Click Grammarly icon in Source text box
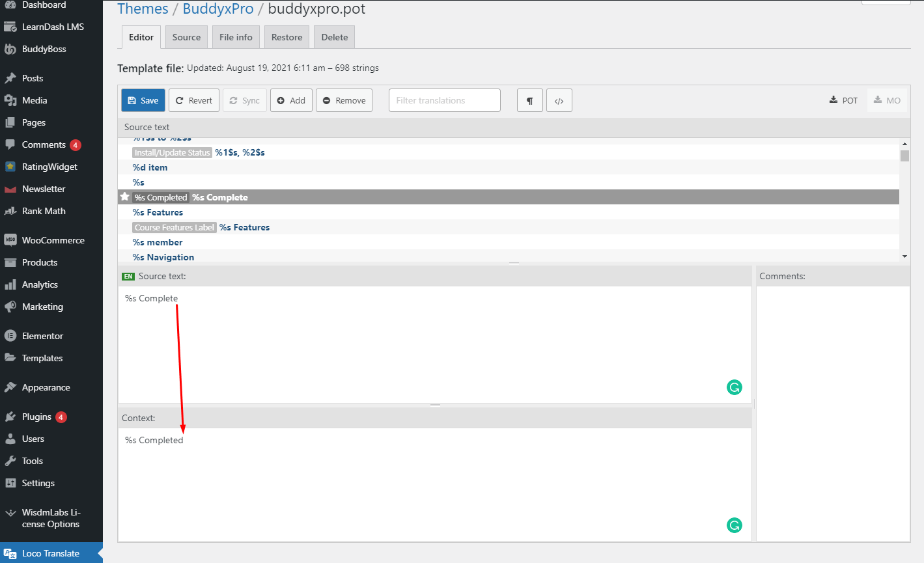 [x=734, y=388]
